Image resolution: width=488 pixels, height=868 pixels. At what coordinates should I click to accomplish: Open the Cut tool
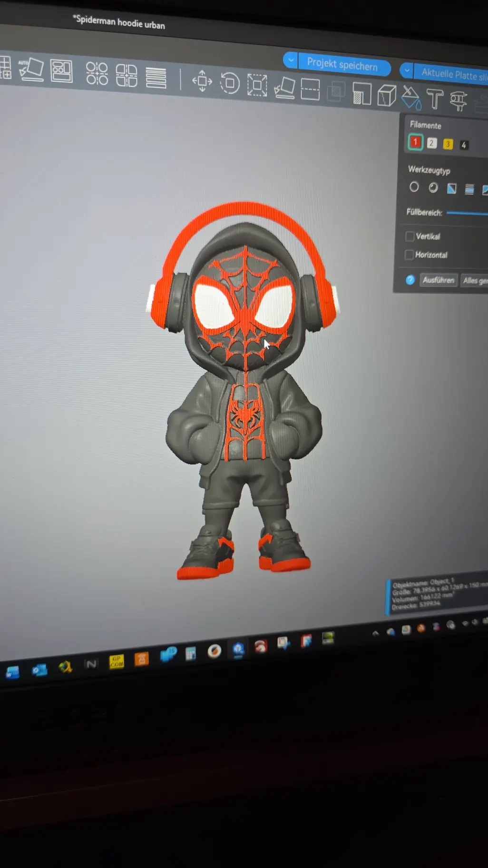point(310,89)
